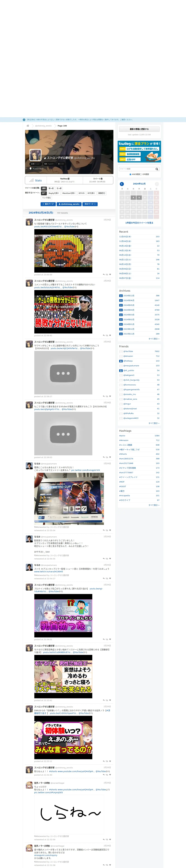Open 2024年12月 archive list icon

click(121, 296)
